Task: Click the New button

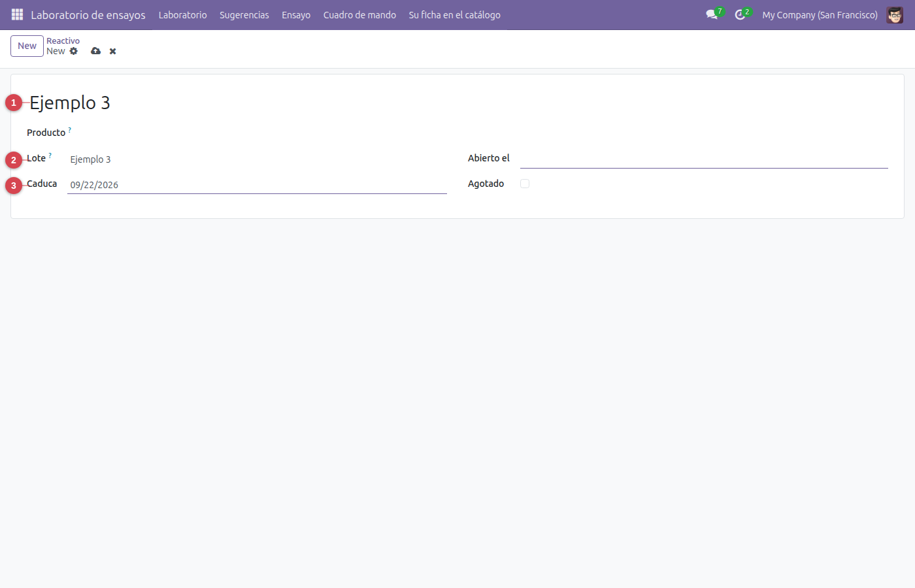Action: 27,46
